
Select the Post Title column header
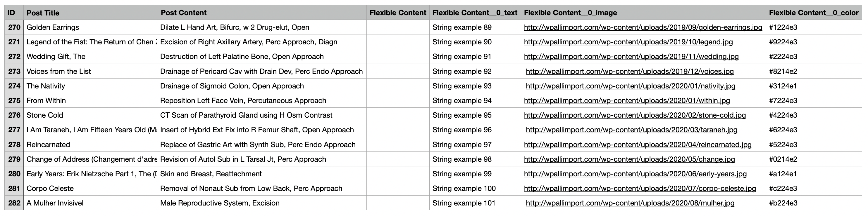(43, 13)
